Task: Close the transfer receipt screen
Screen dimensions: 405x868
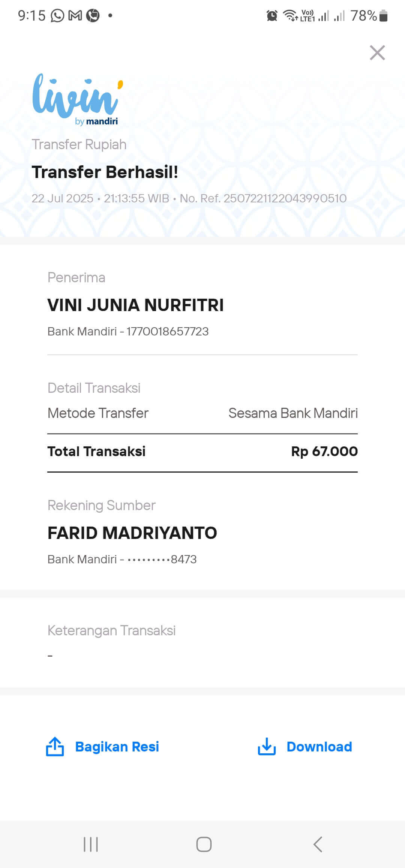Action: (377, 53)
